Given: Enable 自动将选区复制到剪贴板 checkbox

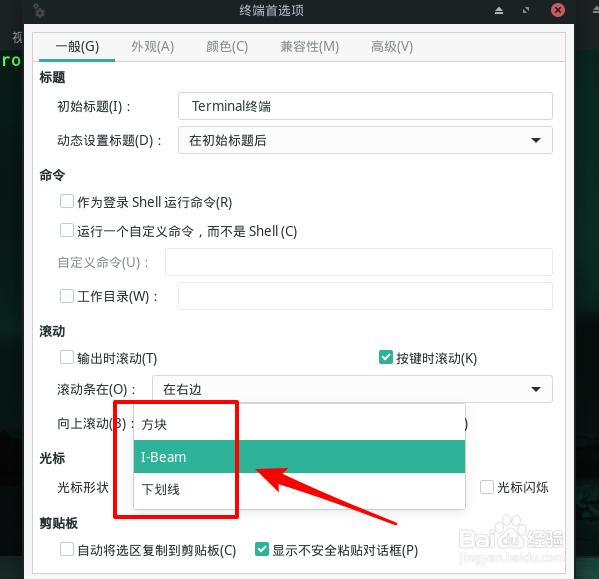Looking at the screenshot, I should pyautogui.click(x=66, y=549).
